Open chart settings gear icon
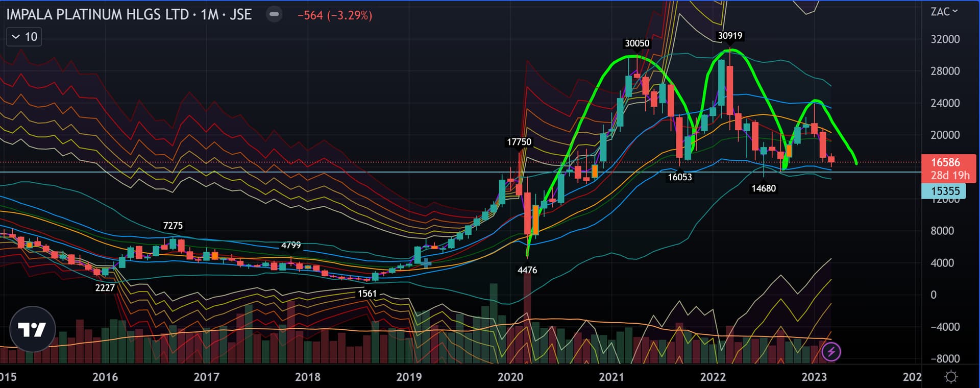This screenshot has height=388, width=980. (950, 377)
